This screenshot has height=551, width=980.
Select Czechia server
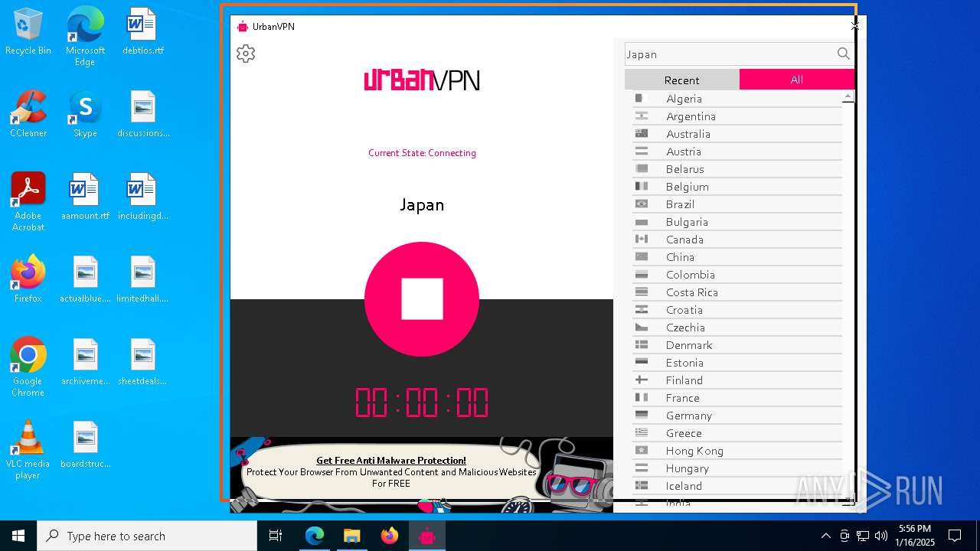coord(737,328)
